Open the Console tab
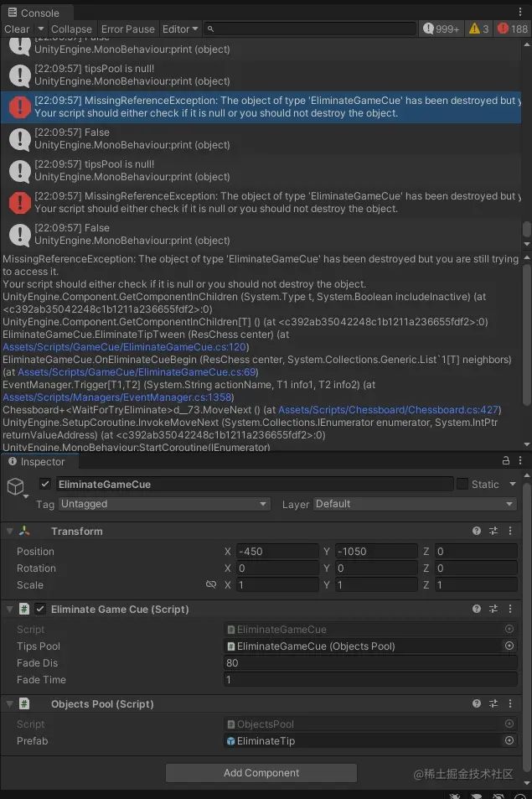The image size is (532, 799). coord(34,13)
